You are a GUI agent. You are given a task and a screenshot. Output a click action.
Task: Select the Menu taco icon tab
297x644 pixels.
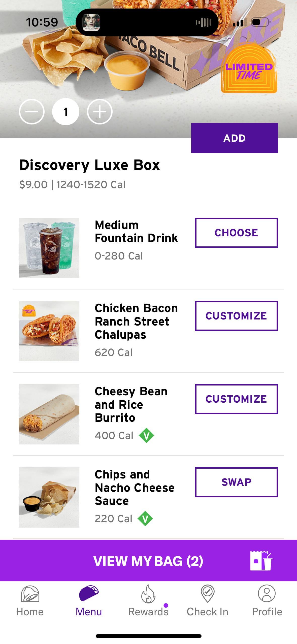click(x=89, y=601)
